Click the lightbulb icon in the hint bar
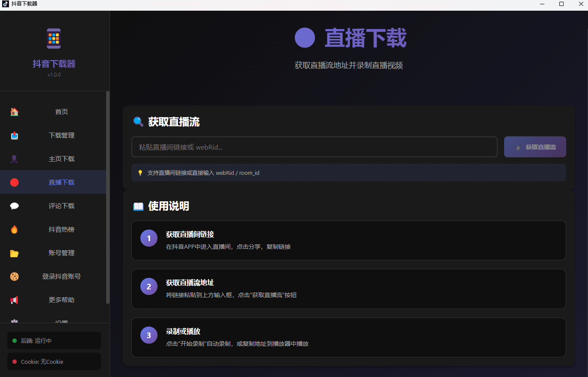This screenshot has height=377, width=588. click(x=140, y=173)
